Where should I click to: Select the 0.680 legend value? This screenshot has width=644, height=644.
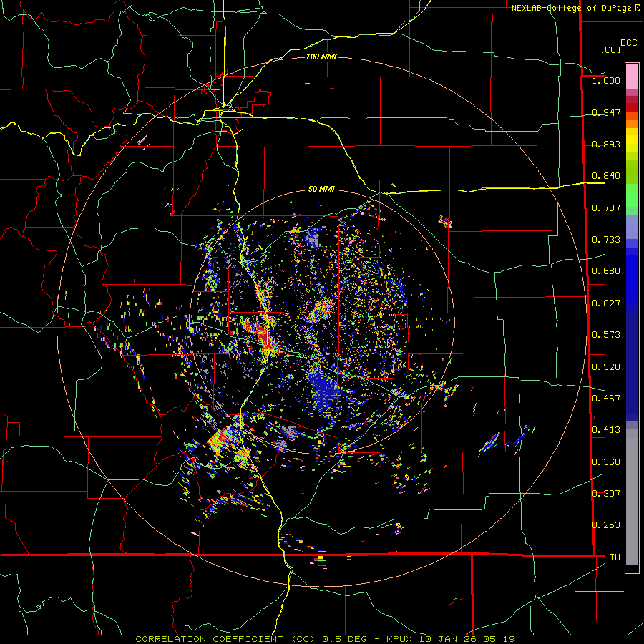coord(606,271)
